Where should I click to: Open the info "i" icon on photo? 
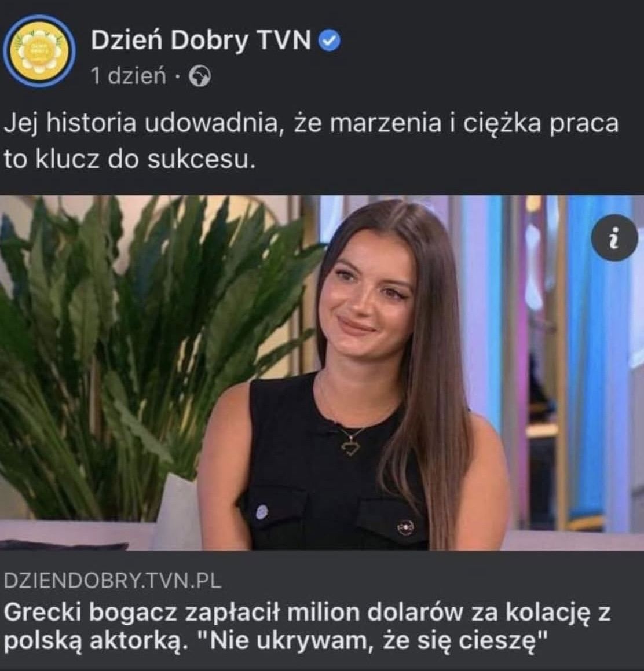click(614, 238)
